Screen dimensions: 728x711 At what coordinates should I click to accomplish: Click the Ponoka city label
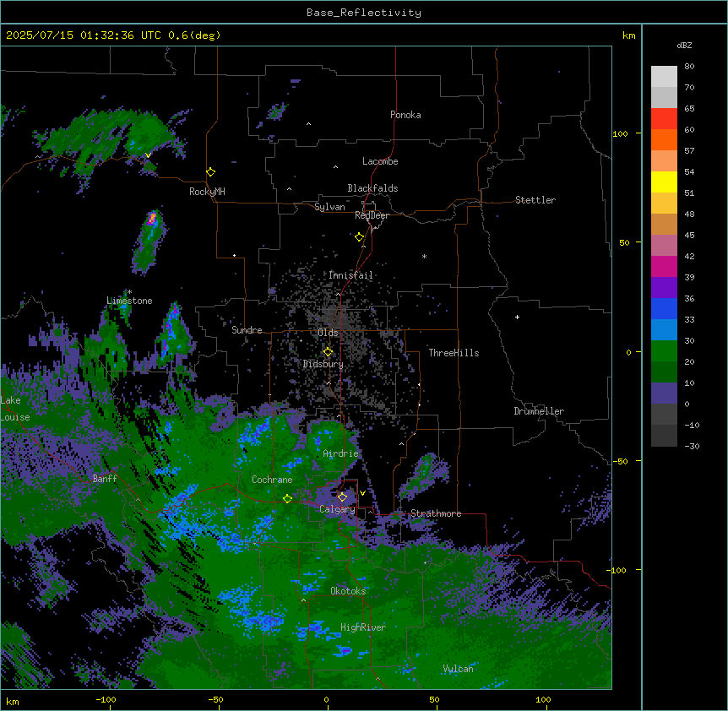[405, 115]
